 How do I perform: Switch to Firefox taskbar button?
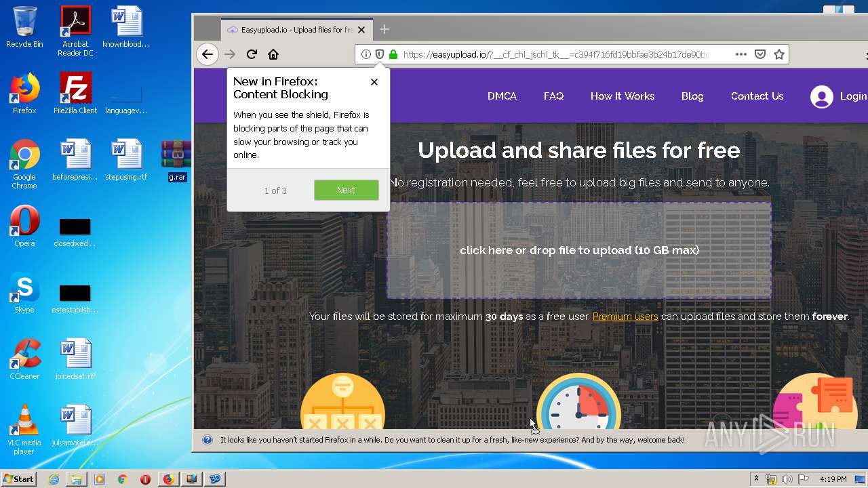[x=168, y=479]
